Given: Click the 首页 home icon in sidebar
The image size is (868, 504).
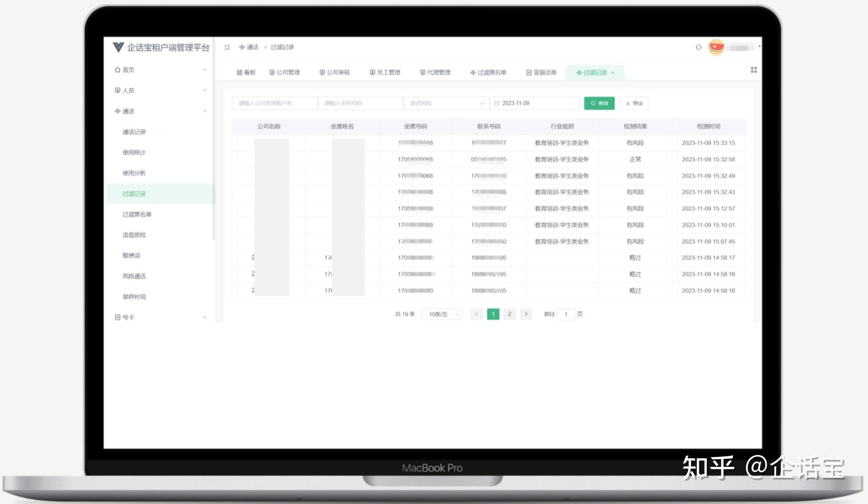Looking at the screenshot, I should [117, 69].
